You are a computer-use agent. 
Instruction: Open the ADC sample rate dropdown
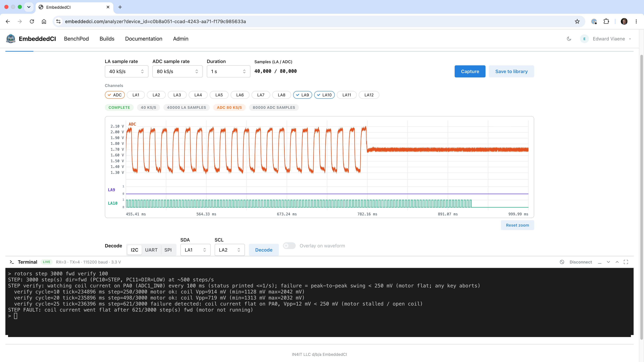[177, 71]
